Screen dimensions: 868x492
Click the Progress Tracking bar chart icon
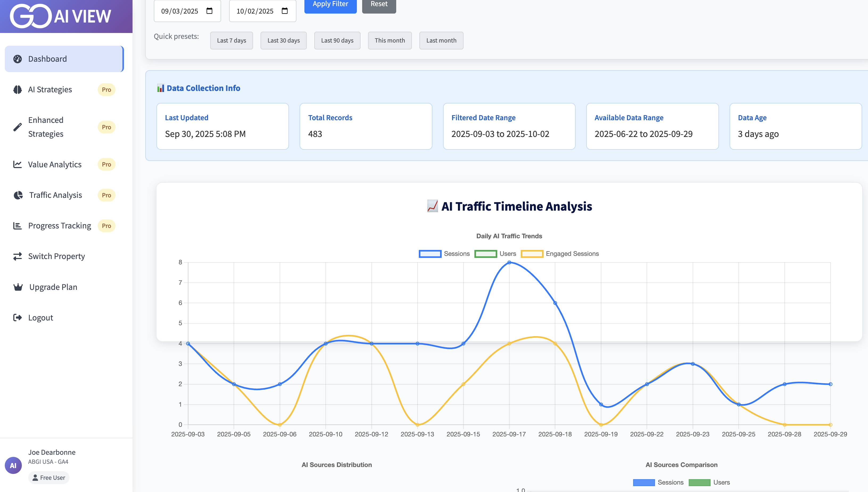tap(18, 226)
